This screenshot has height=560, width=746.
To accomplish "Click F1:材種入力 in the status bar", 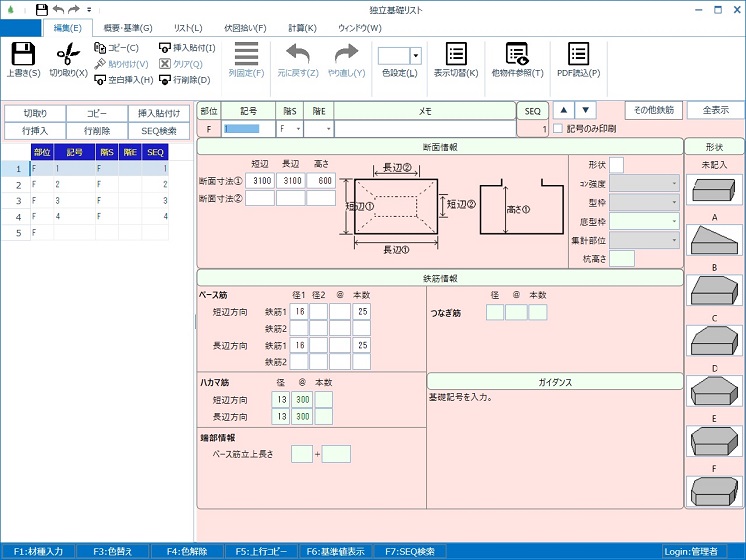I will click(x=38, y=551).
